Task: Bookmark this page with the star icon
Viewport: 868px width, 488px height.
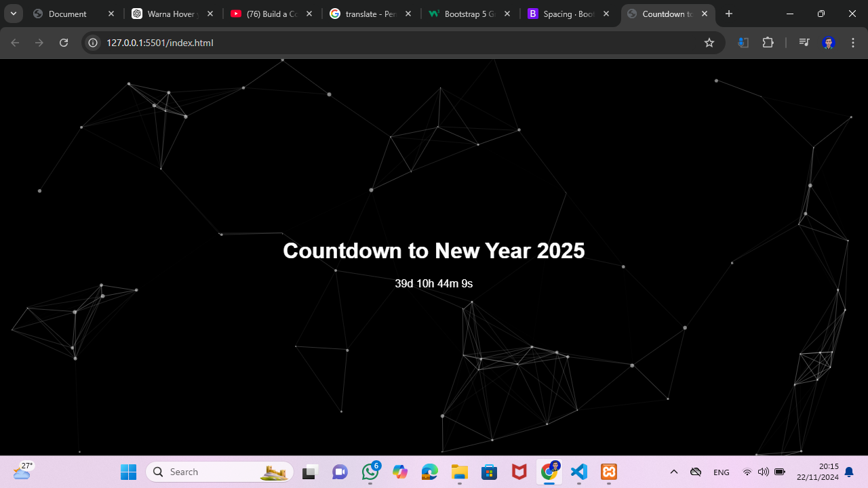Action: (x=709, y=43)
